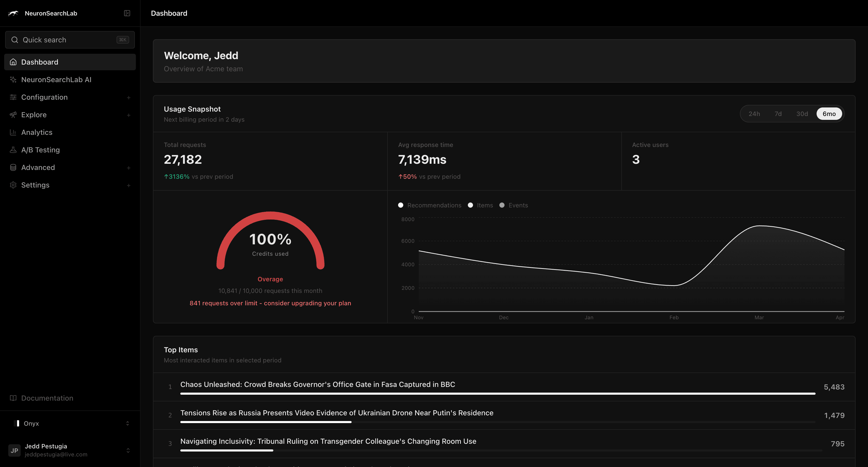This screenshot has width=868, height=467.
Task: Collapse the sidebar with the panel icon
Action: point(127,13)
